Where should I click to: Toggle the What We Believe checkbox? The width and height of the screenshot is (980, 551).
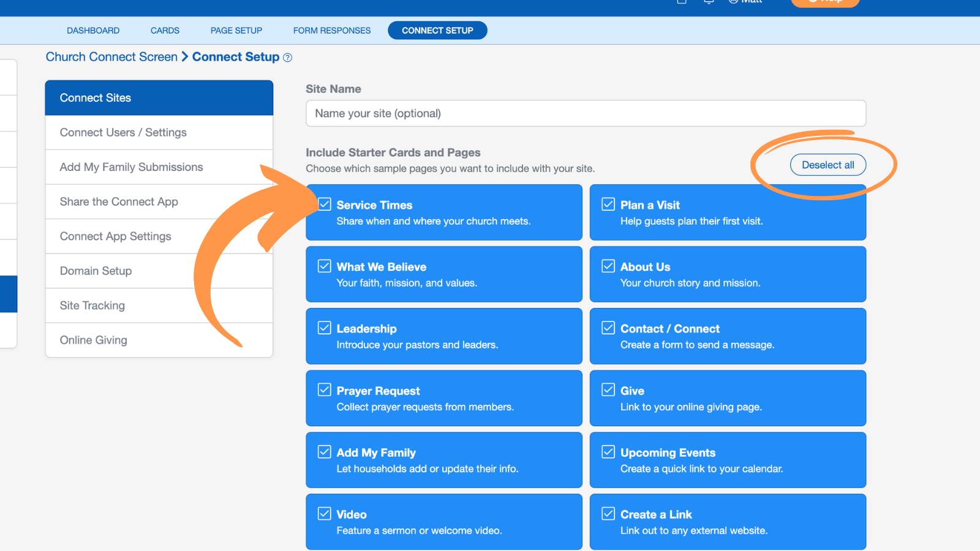click(x=325, y=266)
